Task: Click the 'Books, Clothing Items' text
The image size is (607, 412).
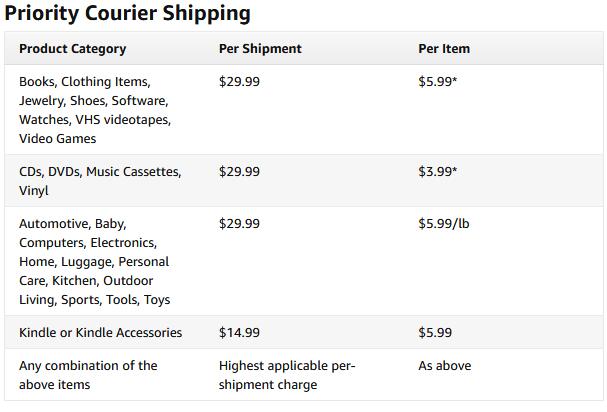Action: click(84, 82)
